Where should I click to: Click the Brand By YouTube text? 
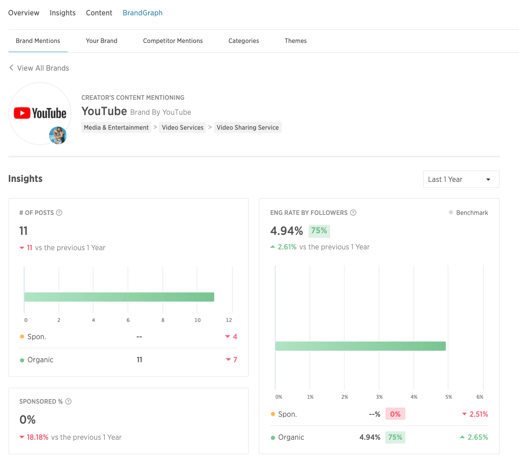(161, 112)
